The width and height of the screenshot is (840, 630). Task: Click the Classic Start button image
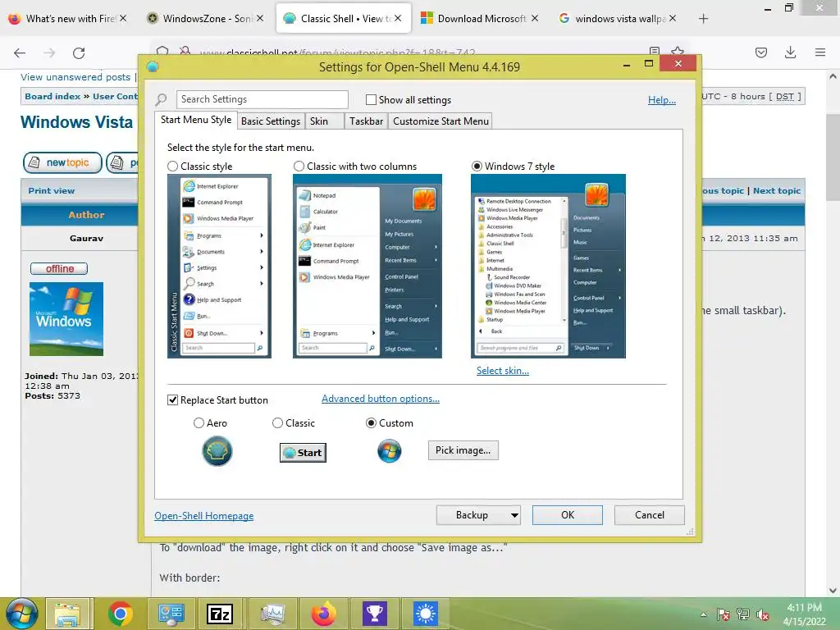point(303,453)
